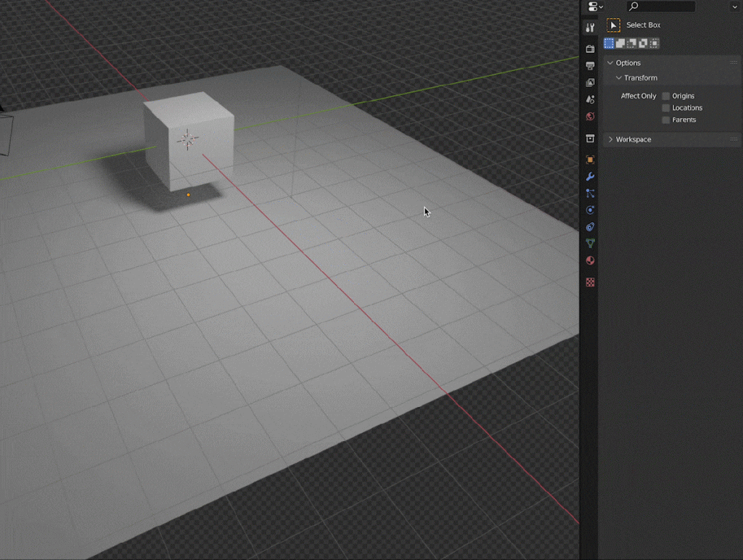Open the Render properties tab
The image size is (743, 560).
point(590,49)
